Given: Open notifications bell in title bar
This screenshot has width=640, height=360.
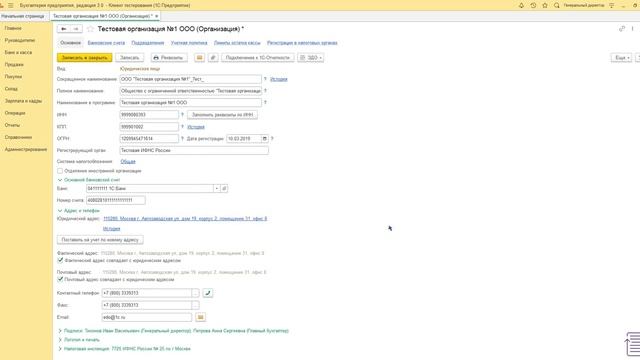Looking at the screenshot, I should 521,5.
